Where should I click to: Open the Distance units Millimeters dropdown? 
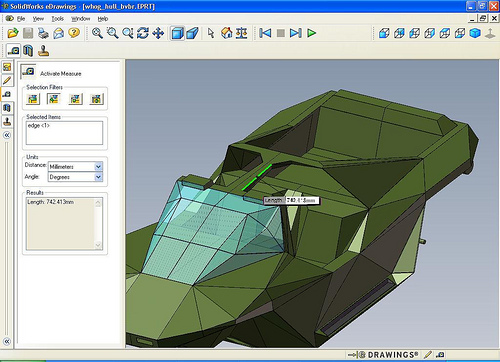[x=98, y=166]
